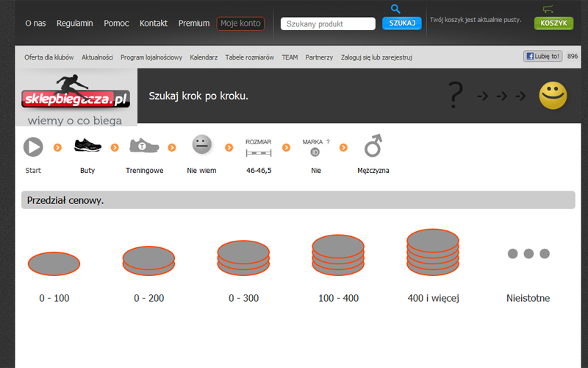This screenshot has width=588, height=368.
Task: Select the Treningowe grey shoe icon
Action: pyautogui.click(x=144, y=145)
